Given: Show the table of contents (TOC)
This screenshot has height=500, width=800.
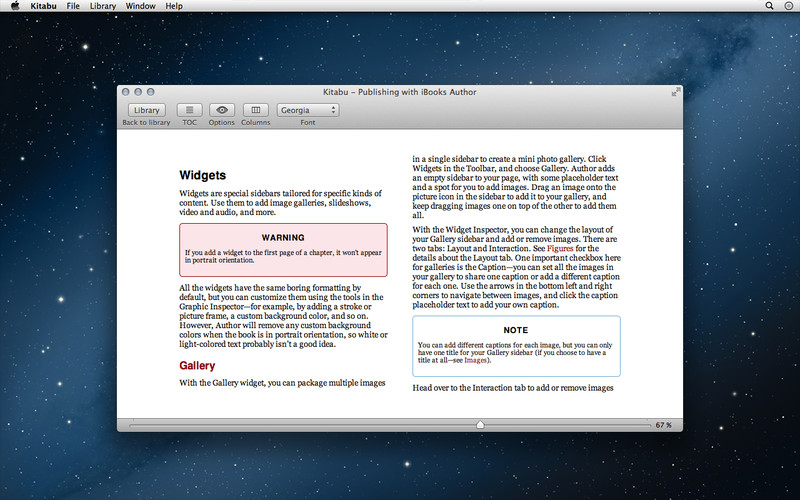Looking at the screenshot, I should coord(189,110).
